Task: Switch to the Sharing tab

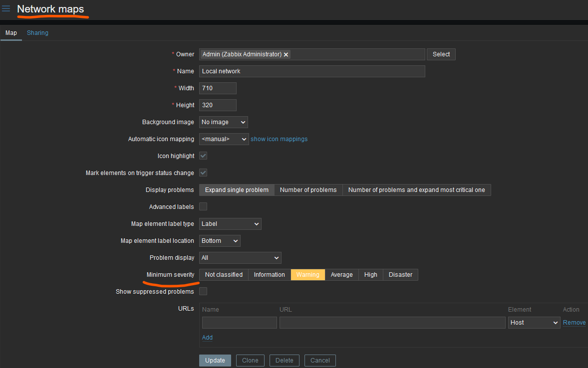Action: (x=37, y=33)
